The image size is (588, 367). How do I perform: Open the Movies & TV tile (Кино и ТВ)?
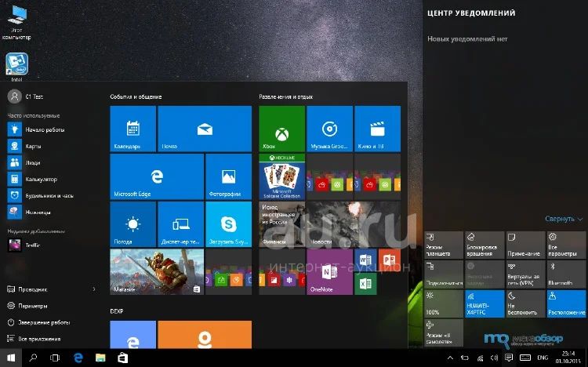377,129
